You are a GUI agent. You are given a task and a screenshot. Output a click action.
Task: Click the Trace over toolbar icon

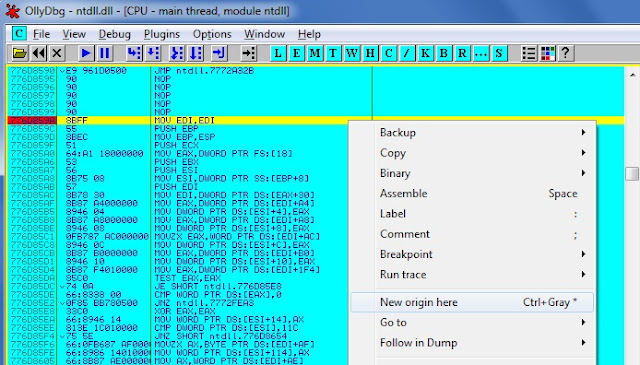click(196, 53)
